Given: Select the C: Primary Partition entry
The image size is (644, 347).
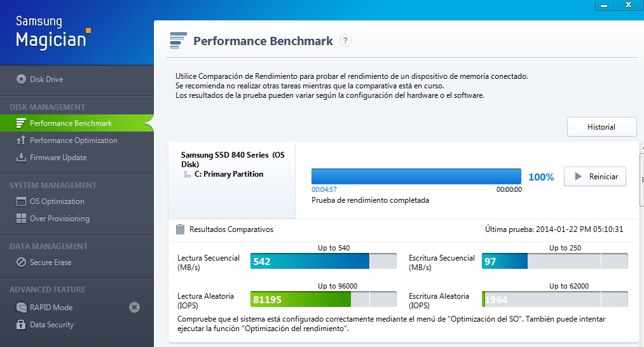Looking at the screenshot, I should click(229, 174).
